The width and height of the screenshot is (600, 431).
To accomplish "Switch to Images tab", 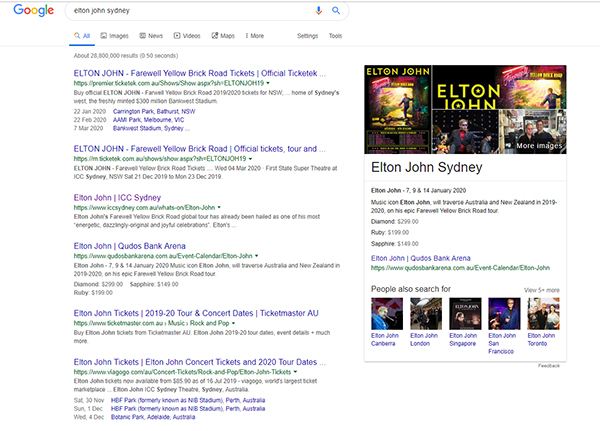I will pyautogui.click(x=114, y=36).
